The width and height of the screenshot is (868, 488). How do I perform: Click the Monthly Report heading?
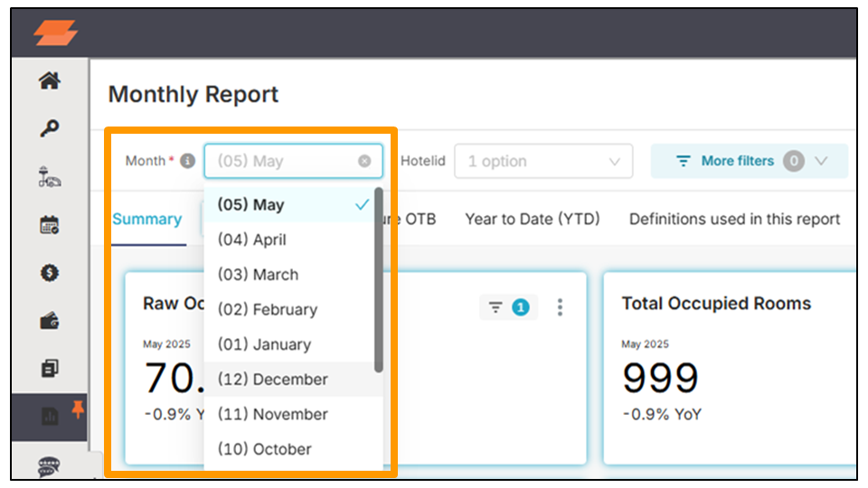pos(193,94)
